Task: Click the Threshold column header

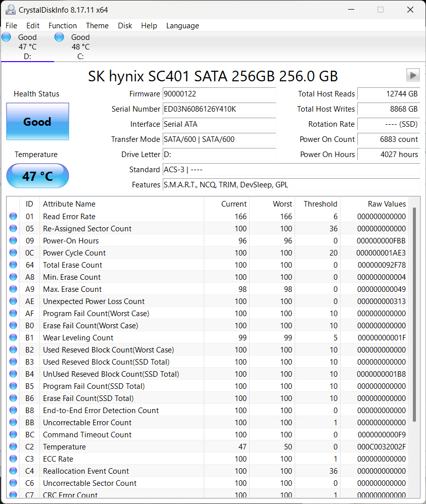Action: [317, 204]
